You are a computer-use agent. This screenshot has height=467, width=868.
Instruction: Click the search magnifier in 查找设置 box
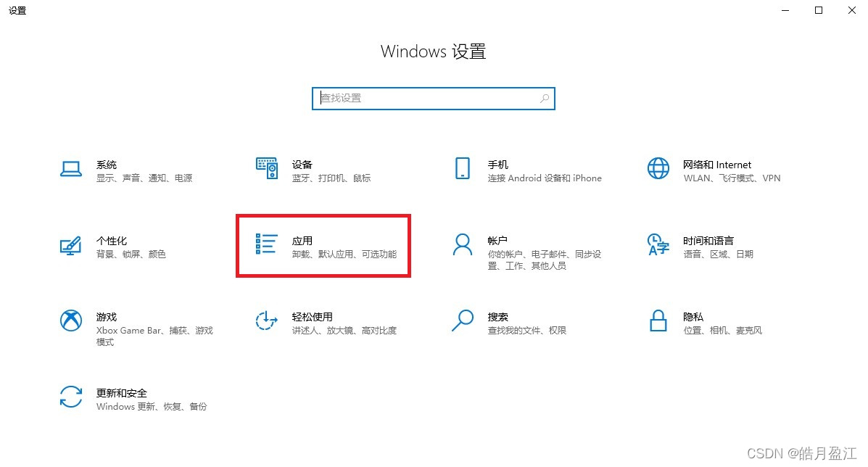point(544,98)
